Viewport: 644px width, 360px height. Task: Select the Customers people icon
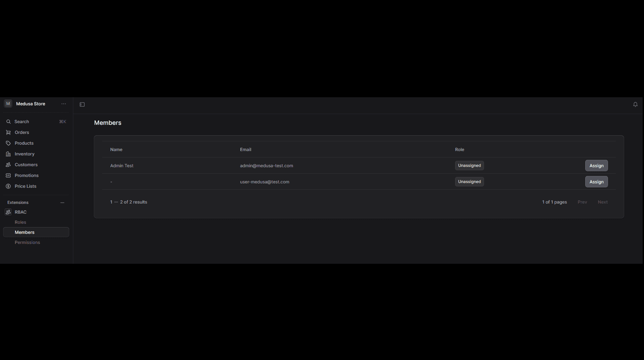point(8,165)
